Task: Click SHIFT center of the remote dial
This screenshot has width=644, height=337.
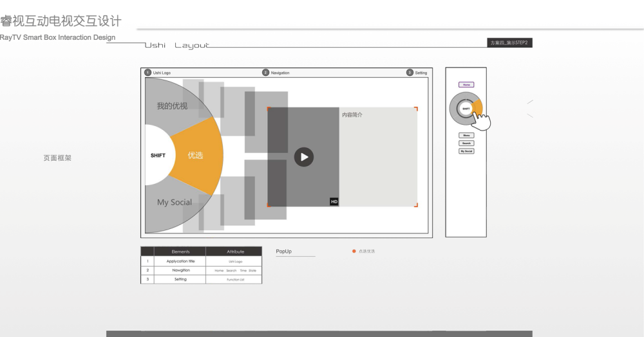Action: coord(466,109)
